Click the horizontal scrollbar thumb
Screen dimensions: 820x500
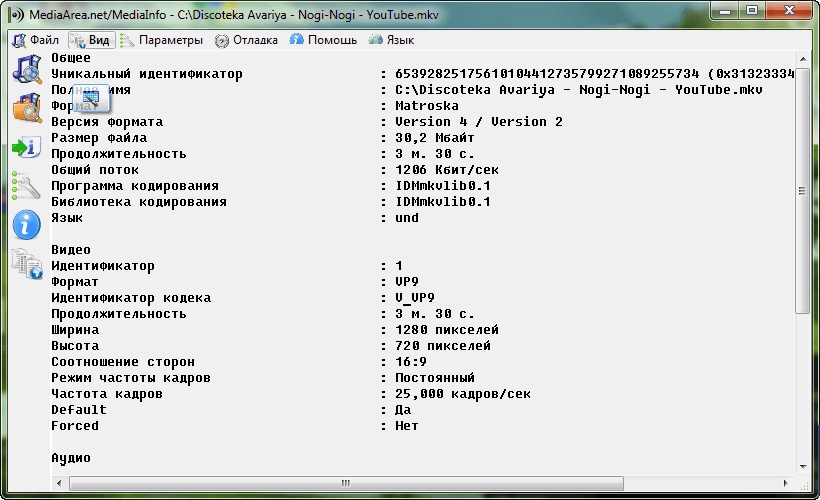(346, 483)
